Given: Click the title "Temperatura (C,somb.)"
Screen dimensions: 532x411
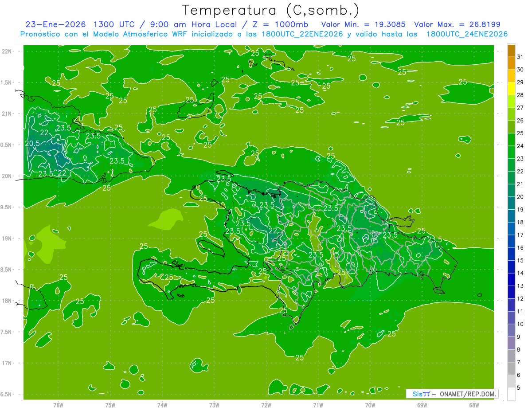Looking at the screenshot, I should tap(270, 10).
